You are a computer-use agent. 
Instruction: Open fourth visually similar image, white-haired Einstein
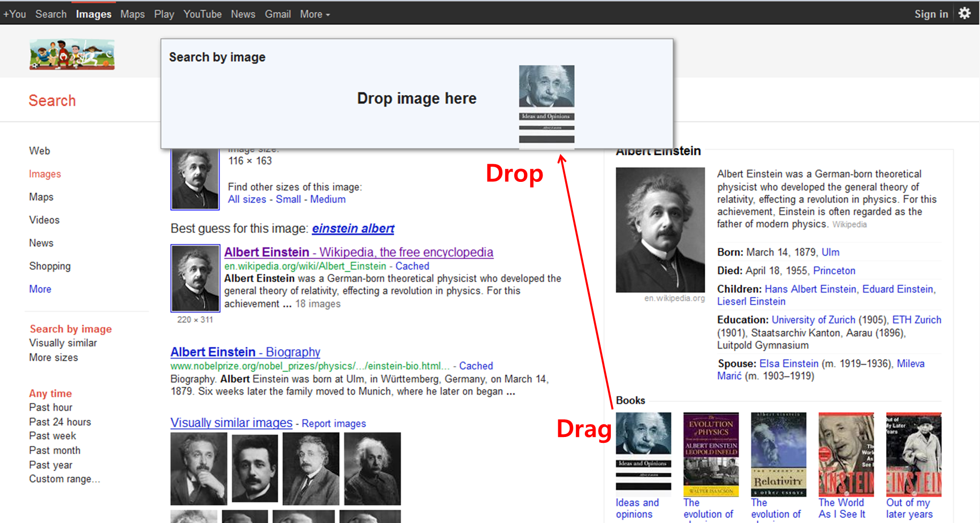pos(373,469)
